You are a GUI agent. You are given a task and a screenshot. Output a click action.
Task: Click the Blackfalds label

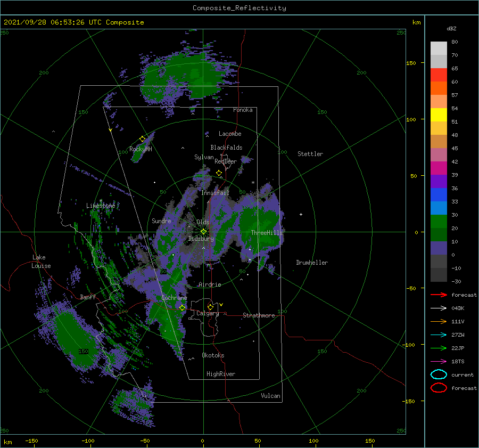click(x=226, y=148)
